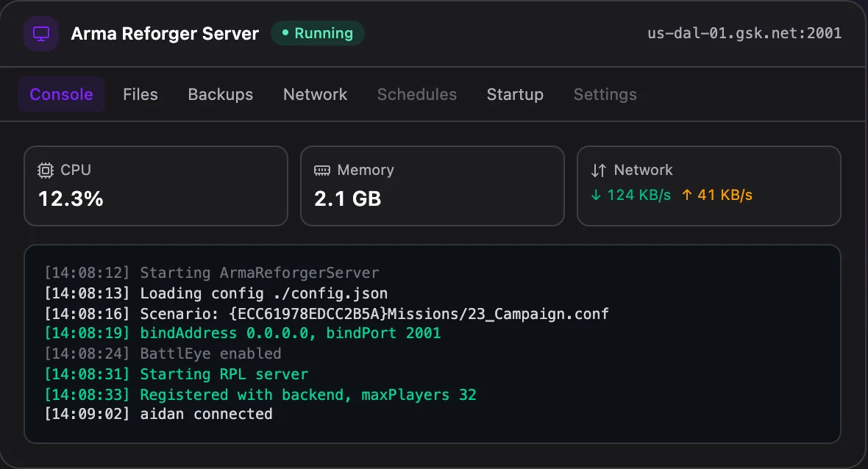This screenshot has width=868, height=469.
Task: Go to the Network tab
Action: (x=315, y=95)
